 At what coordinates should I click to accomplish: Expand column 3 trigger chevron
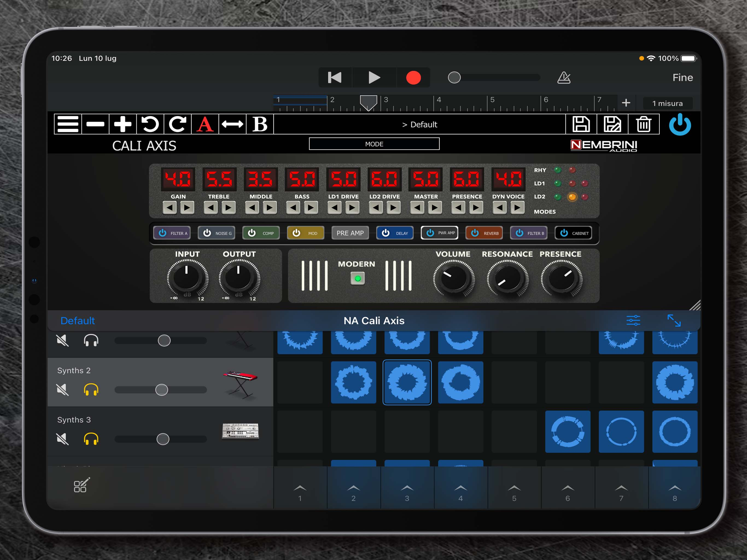tap(407, 488)
